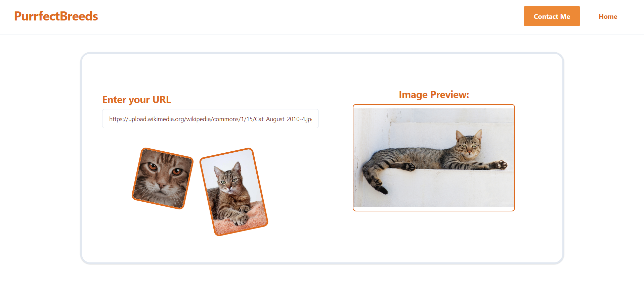The image size is (644, 304).
Task: Click the cat's striped body in the preview
Action: click(x=417, y=158)
